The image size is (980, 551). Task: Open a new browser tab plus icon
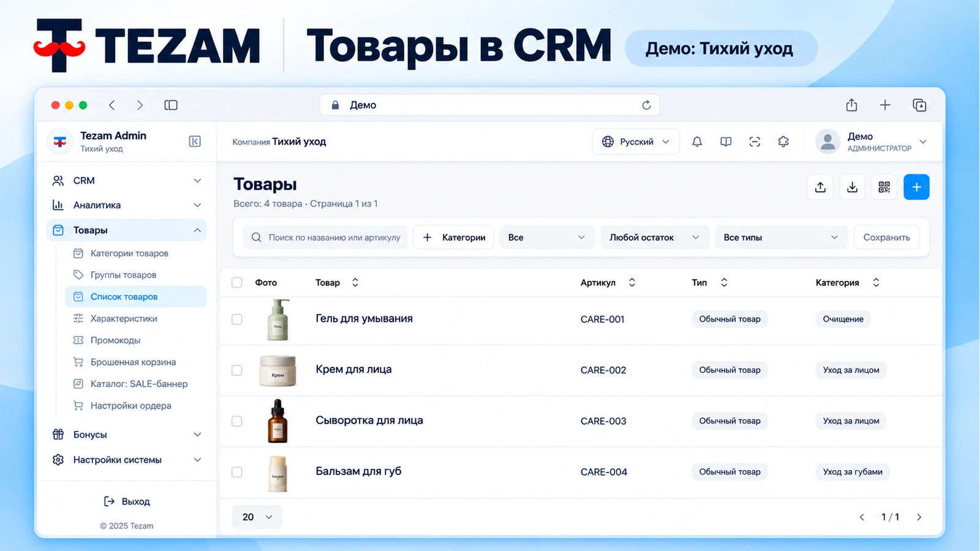tap(885, 105)
